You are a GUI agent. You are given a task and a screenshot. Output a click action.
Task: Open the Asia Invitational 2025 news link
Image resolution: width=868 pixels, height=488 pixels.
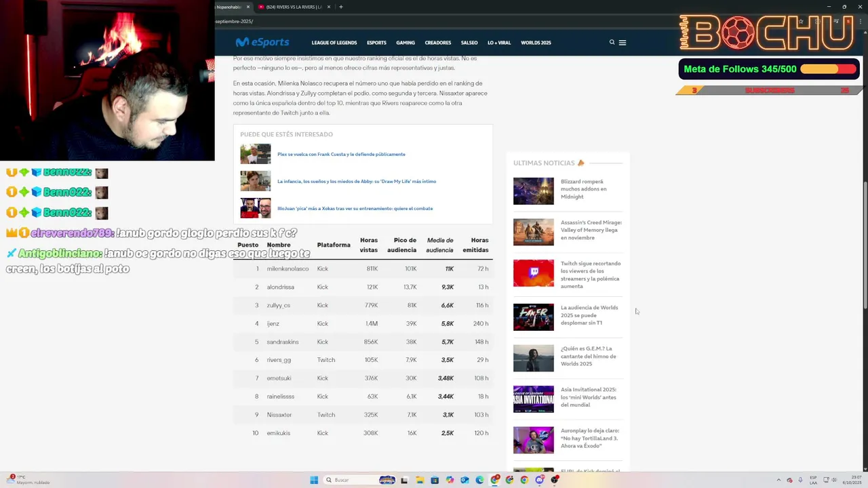point(589,397)
